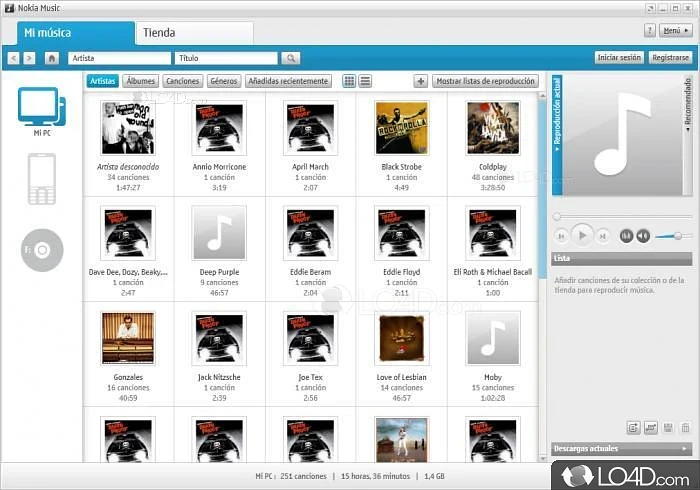
Task: Open Jack Nitzsche artist thumbnail
Action: pyautogui.click(x=219, y=338)
